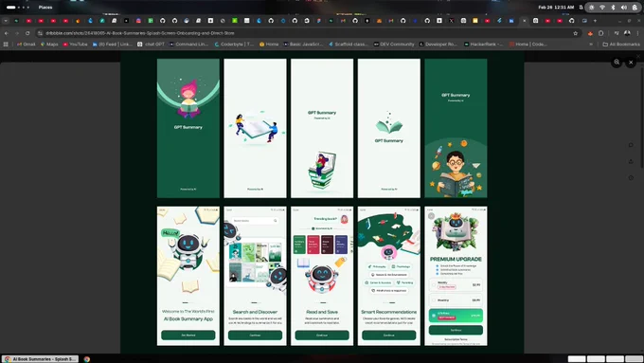The width and height of the screenshot is (644, 363).
Task: Open the Chrome three-dot menu
Action: 637,33
